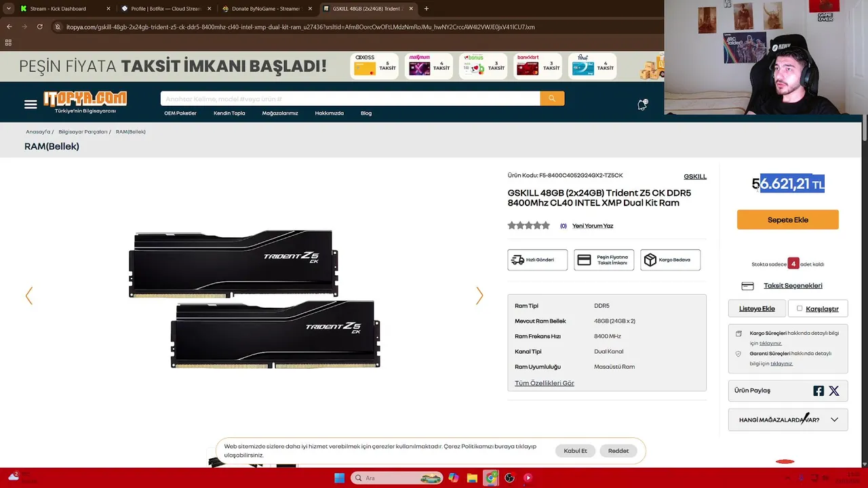Image resolution: width=868 pixels, height=488 pixels.
Task: Go to the itopya.com logo home page
Action: coord(85,102)
